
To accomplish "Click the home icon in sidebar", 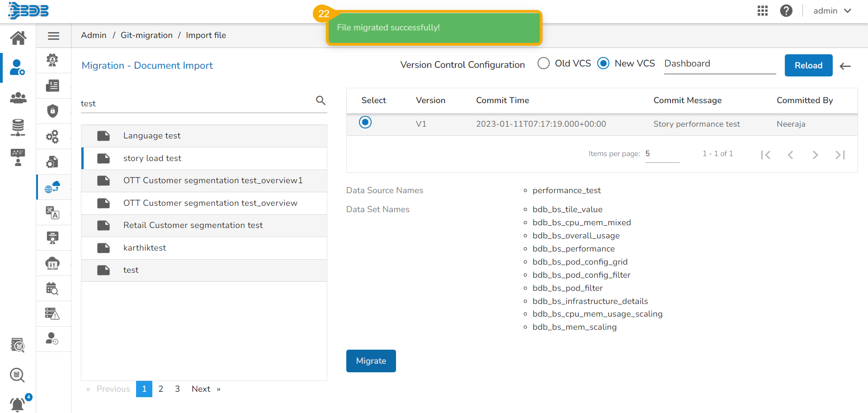I will (x=18, y=38).
